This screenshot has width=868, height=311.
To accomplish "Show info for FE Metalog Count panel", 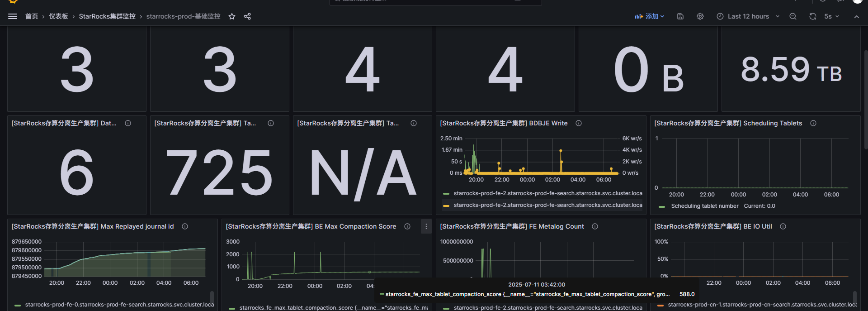I will [x=595, y=226].
